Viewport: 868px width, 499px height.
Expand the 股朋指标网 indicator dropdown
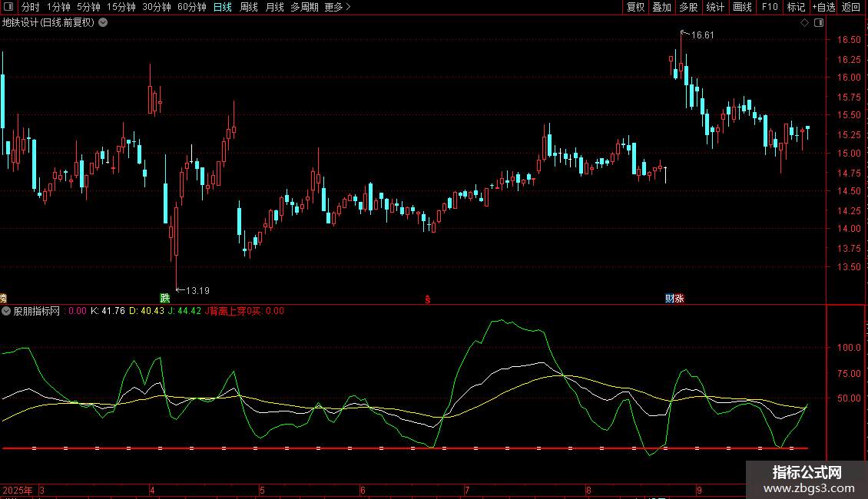point(7,312)
